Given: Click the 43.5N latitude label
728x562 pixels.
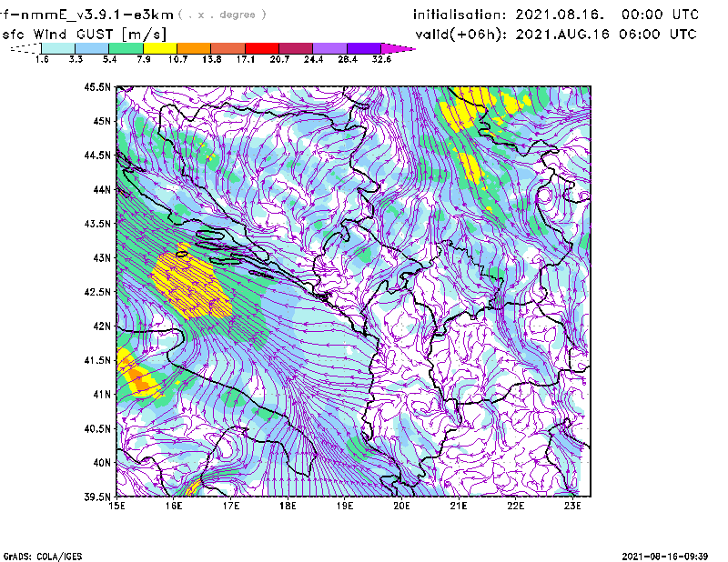Looking at the screenshot, I should pyautogui.click(x=97, y=224).
